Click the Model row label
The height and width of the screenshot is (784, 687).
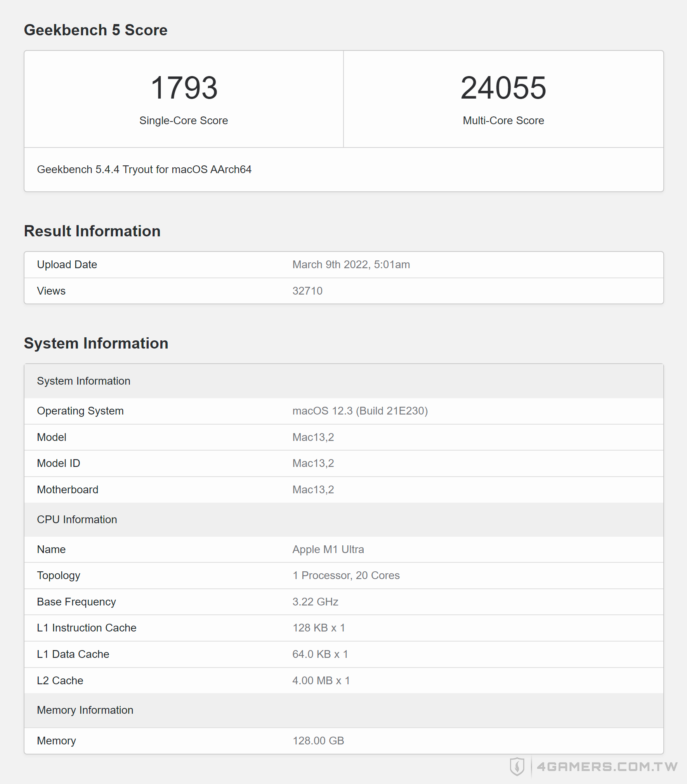point(52,437)
